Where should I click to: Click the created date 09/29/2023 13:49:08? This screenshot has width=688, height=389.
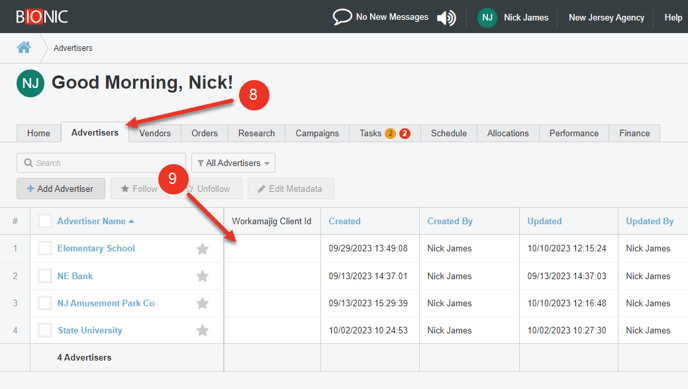pyautogui.click(x=368, y=248)
